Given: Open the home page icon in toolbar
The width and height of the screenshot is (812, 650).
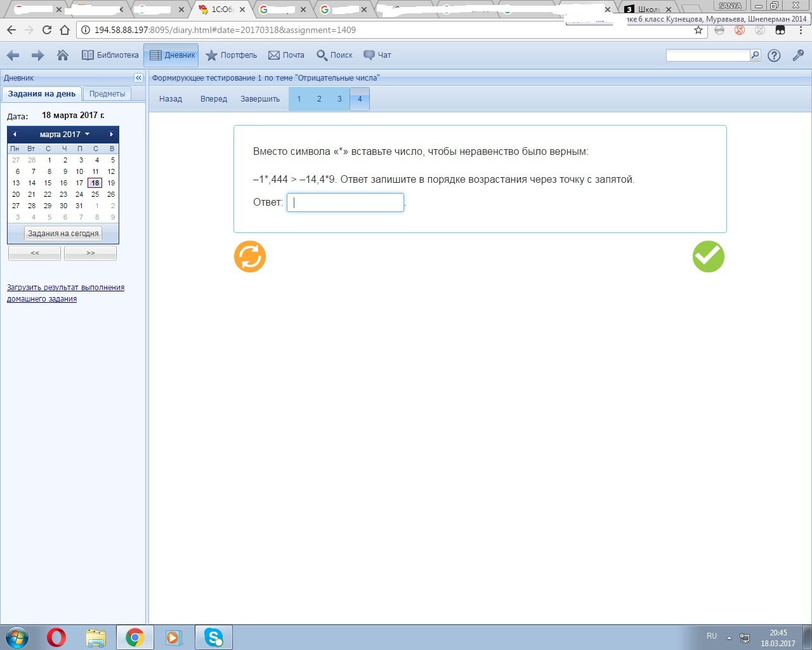Looking at the screenshot, I should click(x=63, y=55).
